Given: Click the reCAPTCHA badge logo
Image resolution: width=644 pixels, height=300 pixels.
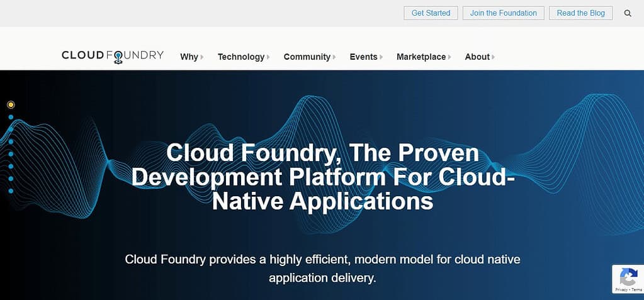Looking at the screenshot, I should pos(628,277).
